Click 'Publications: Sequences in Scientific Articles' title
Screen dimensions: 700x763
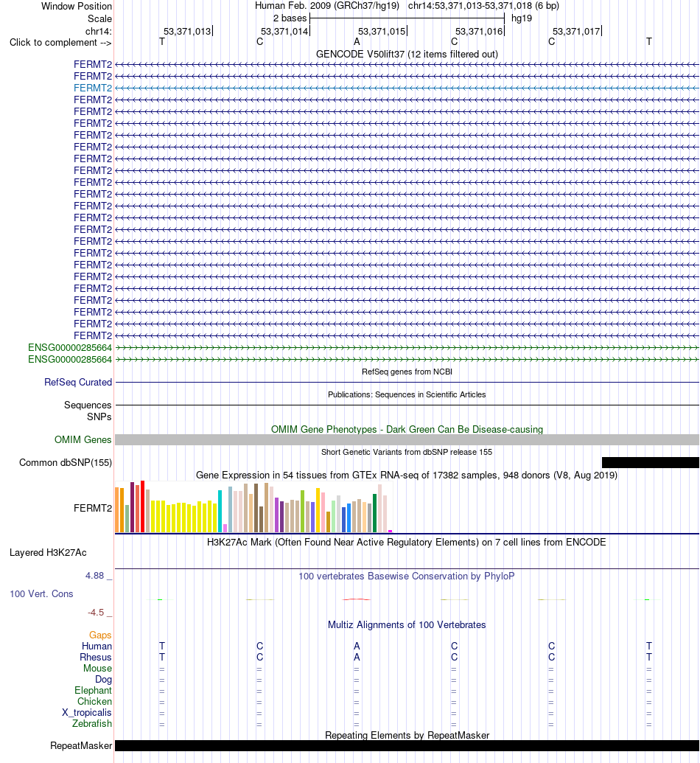[x=407, y=394]
